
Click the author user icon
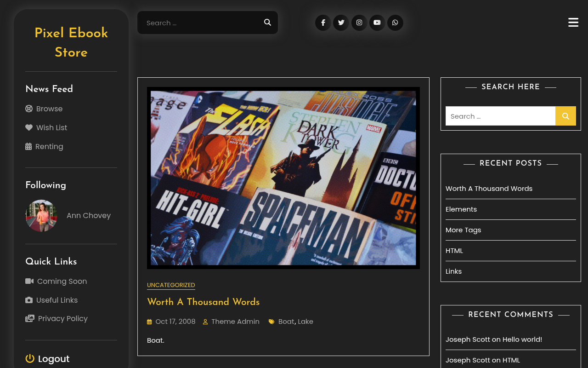[205, 322]
